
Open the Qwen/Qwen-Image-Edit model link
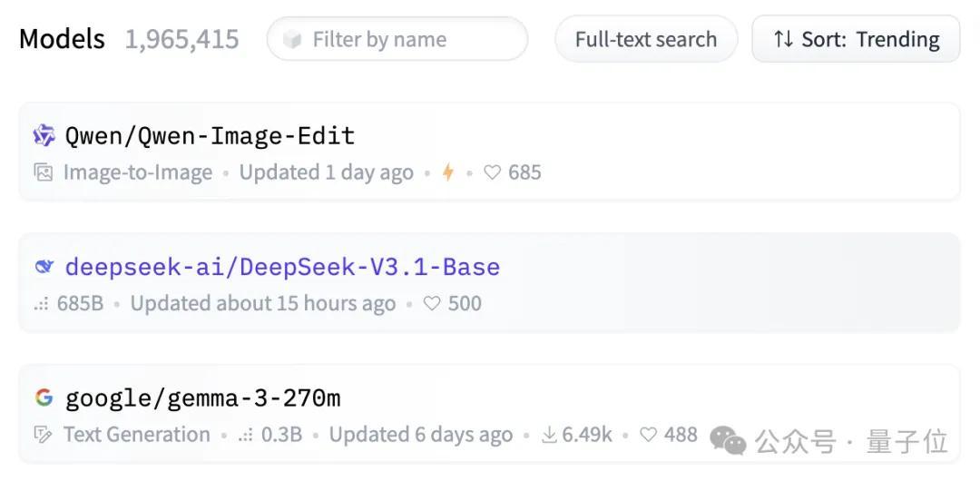click(210, 136)
